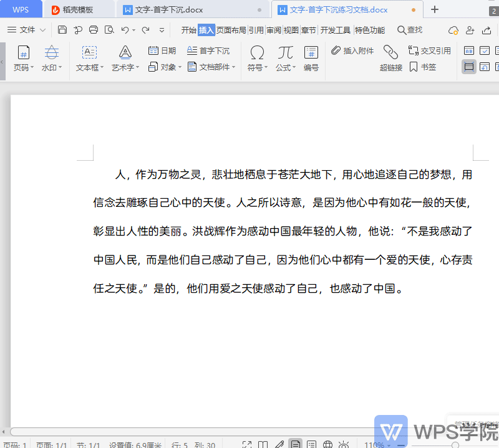Switch to 视图 ribbon tab
Image resolution: width=499 pixels, height=448 pixels.
(x=291, y=30)
